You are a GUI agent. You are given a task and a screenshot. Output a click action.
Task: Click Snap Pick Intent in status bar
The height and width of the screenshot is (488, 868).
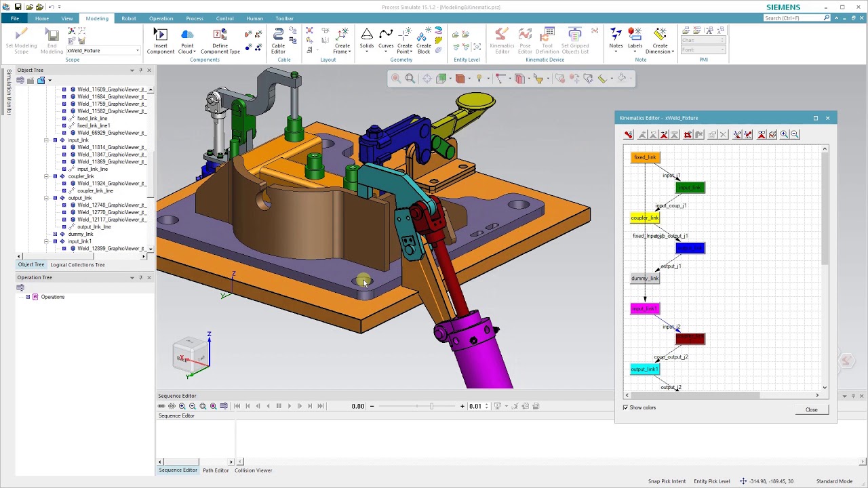click(667, 481)
